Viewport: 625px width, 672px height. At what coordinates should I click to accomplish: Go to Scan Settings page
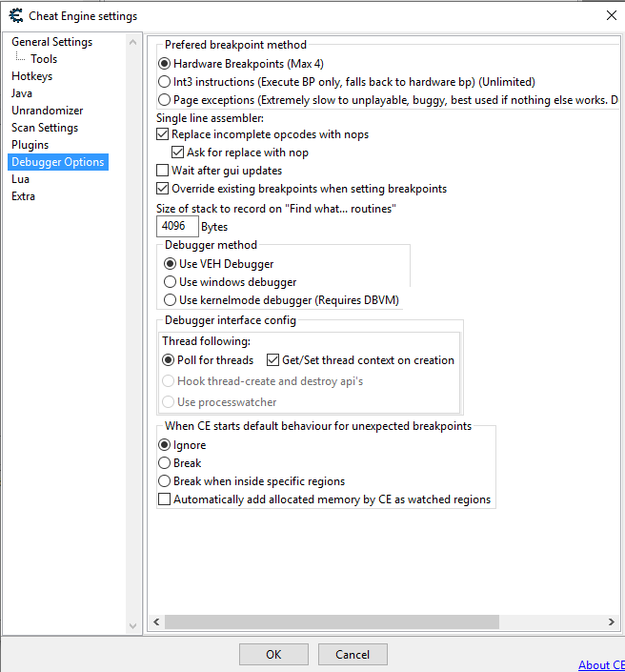coord(45,128)
